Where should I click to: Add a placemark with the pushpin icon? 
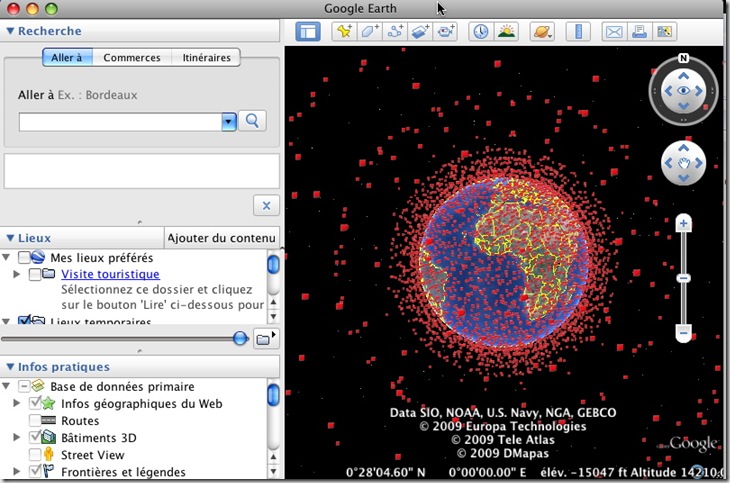point(344,32)
